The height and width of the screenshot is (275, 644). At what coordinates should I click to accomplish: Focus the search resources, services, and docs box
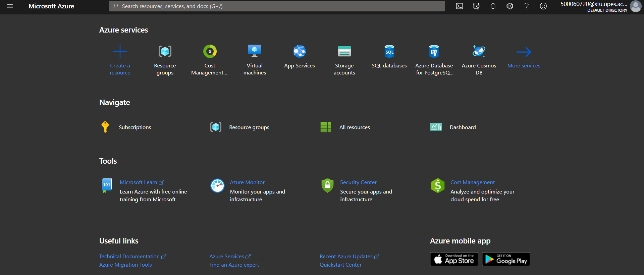(277, 6)
